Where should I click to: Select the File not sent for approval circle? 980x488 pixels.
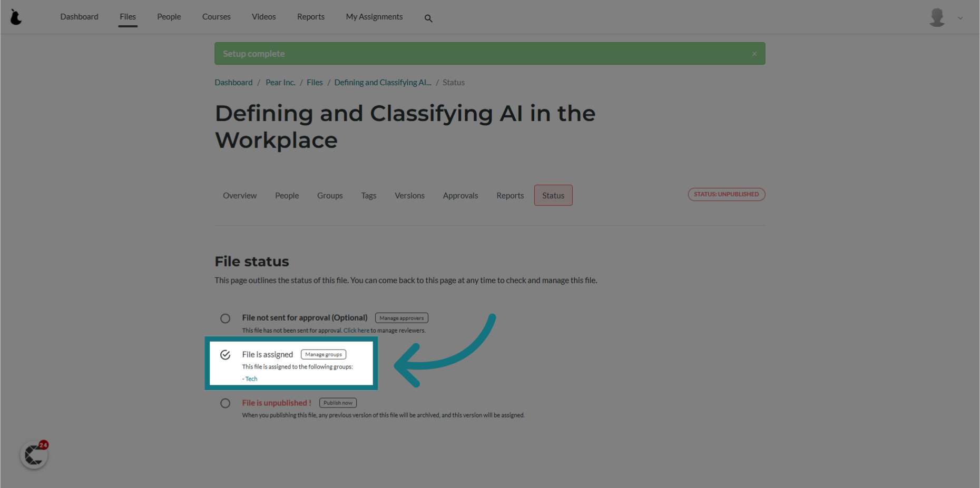tap(225, 318)
